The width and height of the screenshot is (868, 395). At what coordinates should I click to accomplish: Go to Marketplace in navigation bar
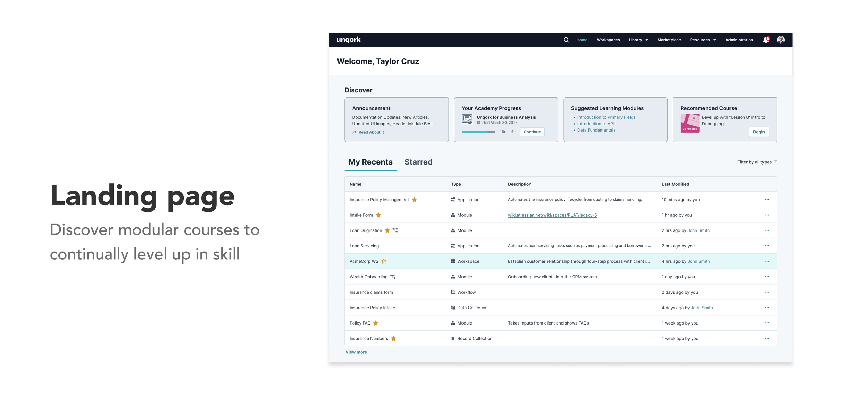(x=669, y=40)
